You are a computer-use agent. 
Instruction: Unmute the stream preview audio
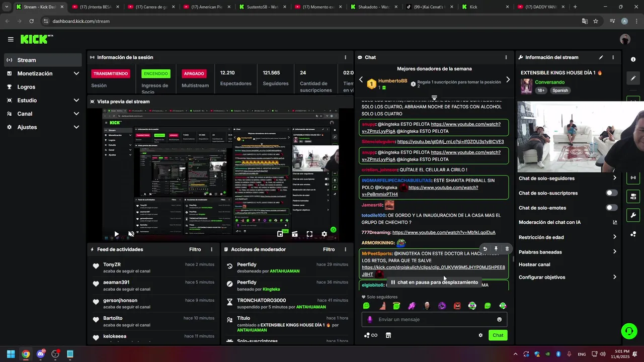click(131, 234)
